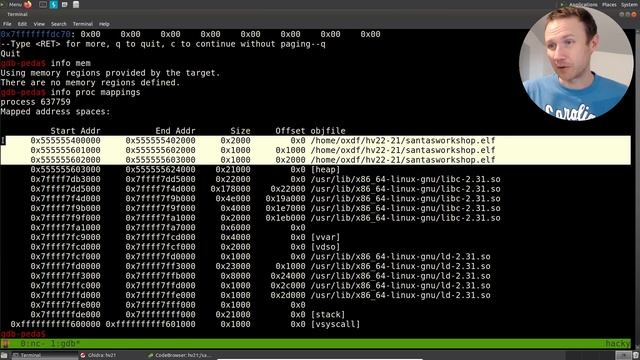This screenshot has width=640, height=360.
Task: Click the [stack] mapping label
Action: pos(328,315)
